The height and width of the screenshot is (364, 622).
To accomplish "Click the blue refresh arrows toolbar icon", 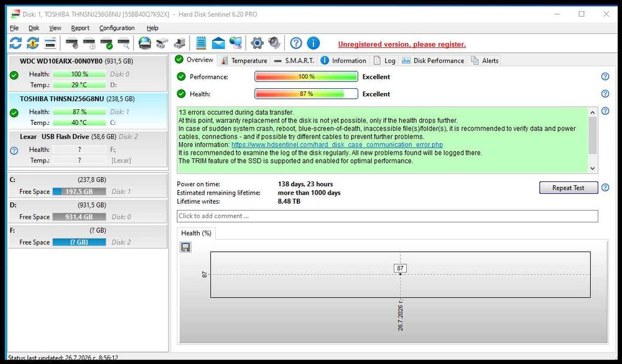I will (16, 43).
